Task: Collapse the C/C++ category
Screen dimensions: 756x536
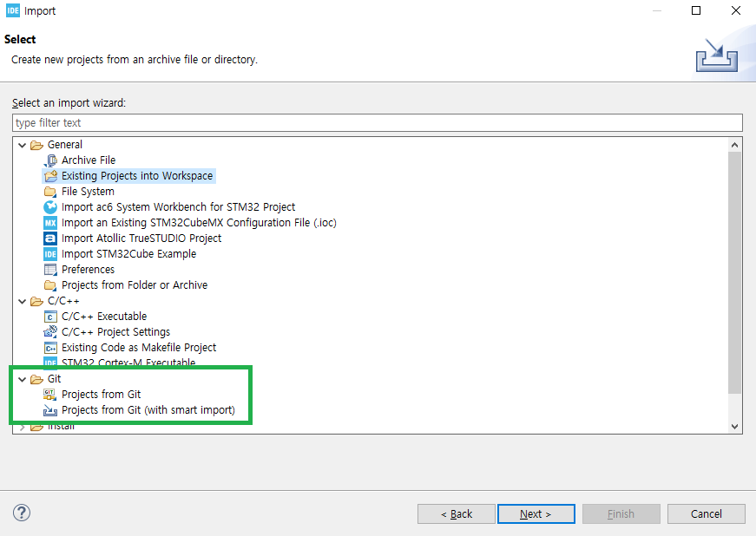Action: tap(23, 302)
